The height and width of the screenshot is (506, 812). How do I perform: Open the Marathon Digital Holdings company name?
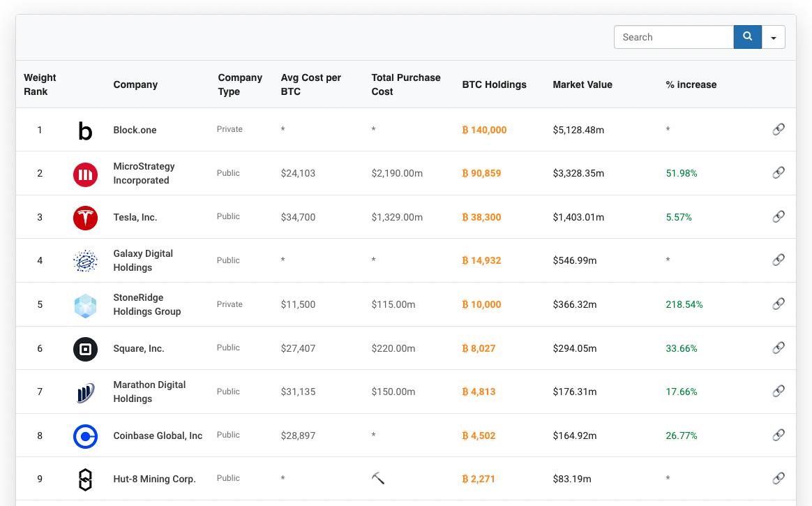tap(149, 392)
